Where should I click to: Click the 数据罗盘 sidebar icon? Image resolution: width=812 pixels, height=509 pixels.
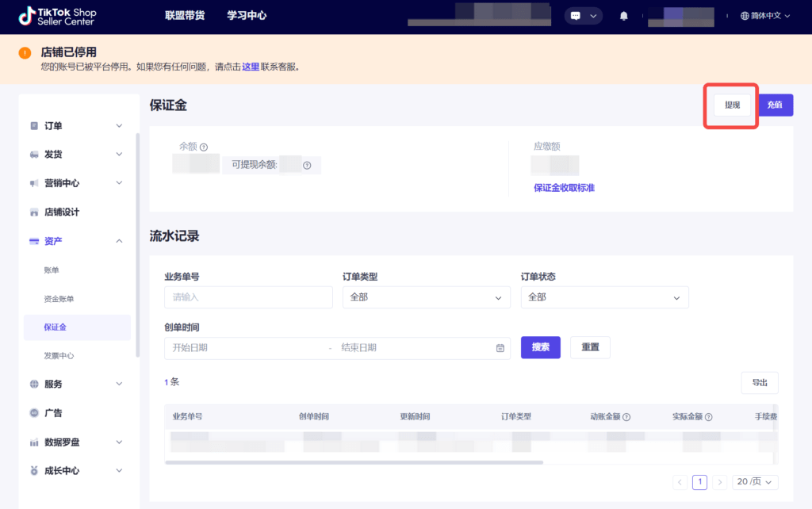tap(33, 442)
